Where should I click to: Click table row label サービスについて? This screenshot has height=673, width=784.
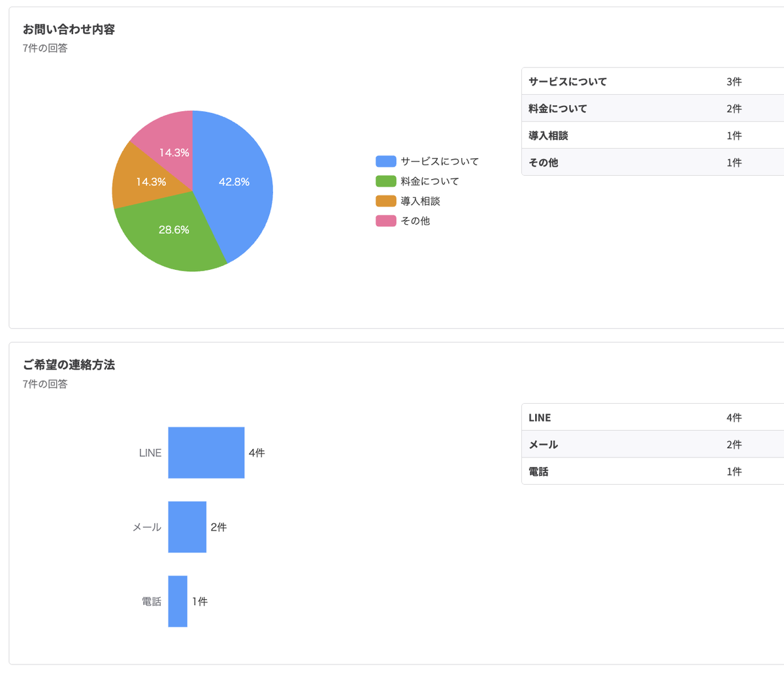(568, 82)
